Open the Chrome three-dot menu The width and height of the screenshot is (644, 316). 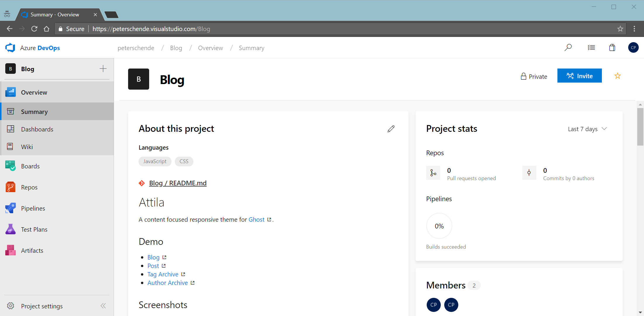point(634,29)
